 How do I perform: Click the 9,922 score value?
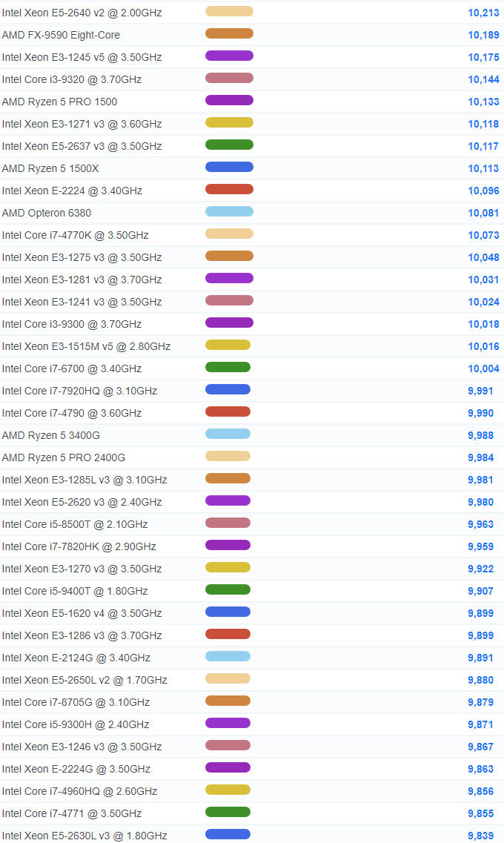[x=480, y=569]
